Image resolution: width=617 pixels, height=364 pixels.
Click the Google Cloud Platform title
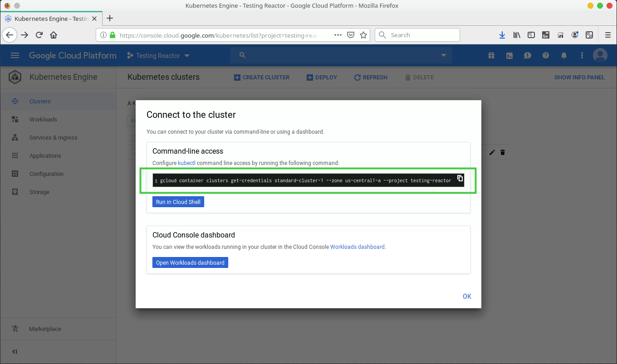pos(73,55)
